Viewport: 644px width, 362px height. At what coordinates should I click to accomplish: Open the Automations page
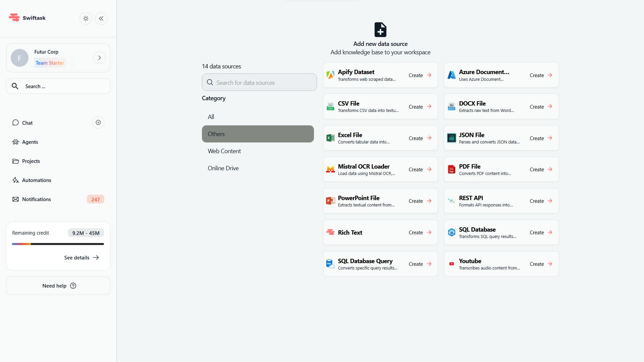(x=37, y=180)
